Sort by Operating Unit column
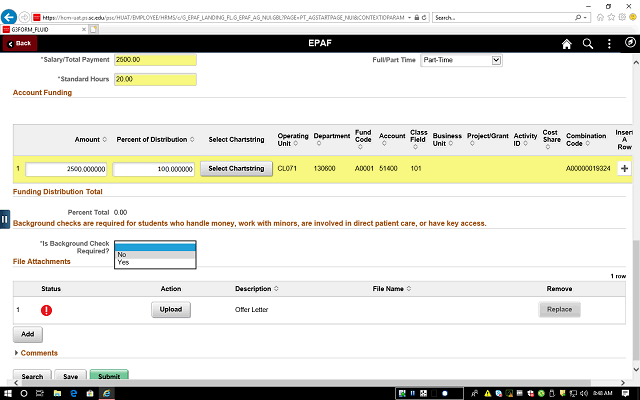This screenshot has width=640, height=400. coord(293,140)
